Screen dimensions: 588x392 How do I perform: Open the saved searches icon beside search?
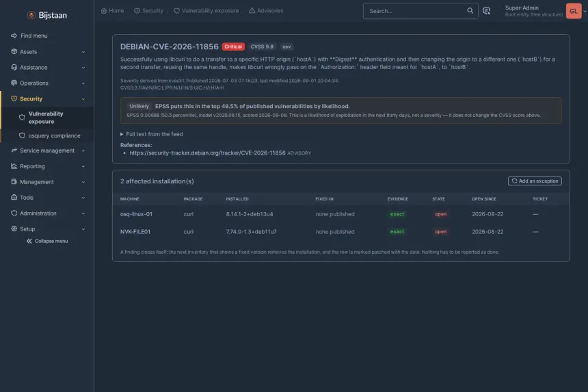pyautogui.click(x=486, y=11)
